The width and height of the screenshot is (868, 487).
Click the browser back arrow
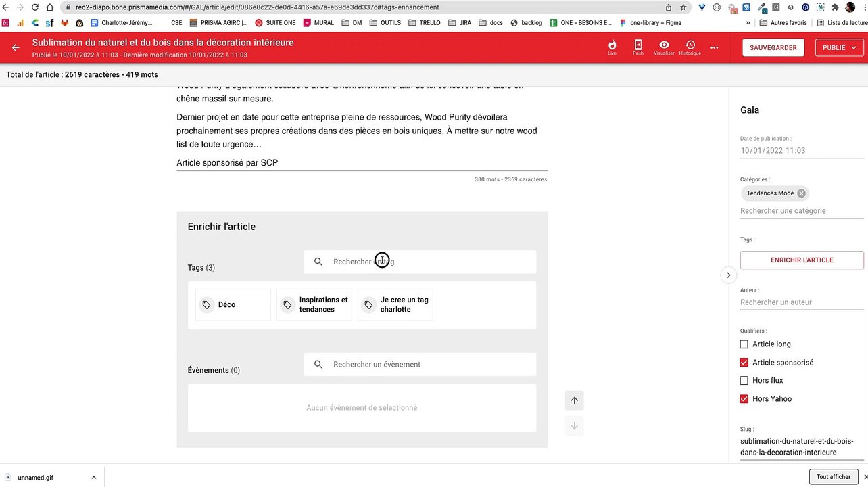coord(6,7)
